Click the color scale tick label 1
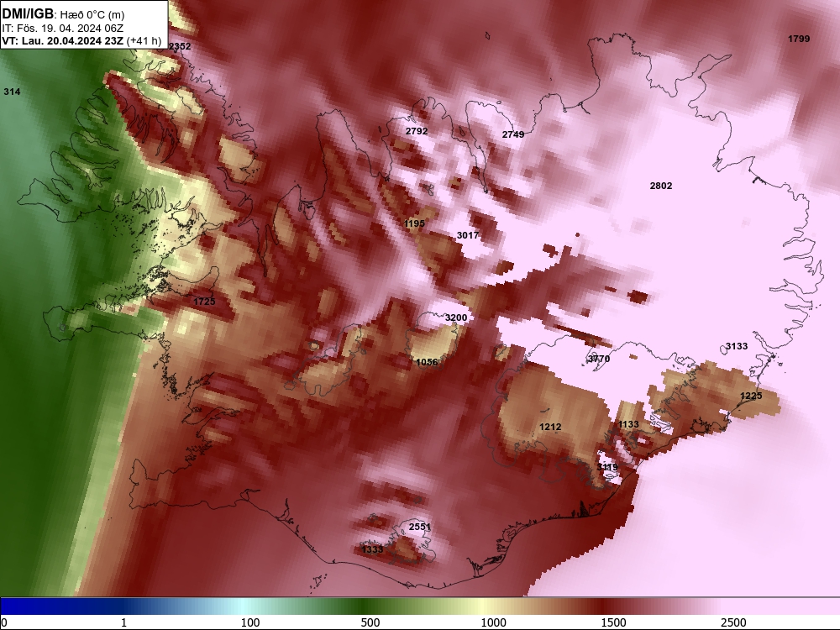This screenshot has width=840, height=630. click(123, 622)
